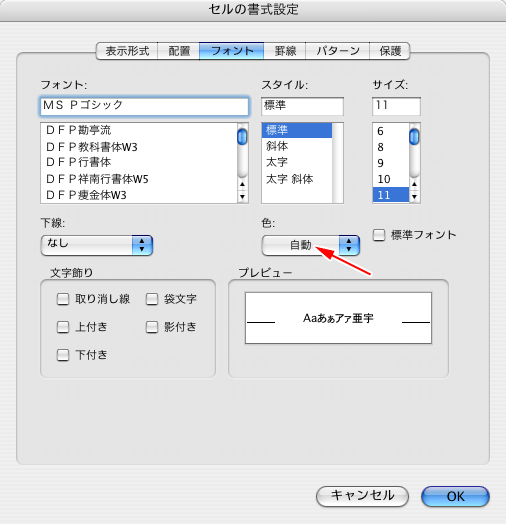Viewport: 506px width, 524px height.
Task: Click font list scroll down arrow
Action: [x=242, y=197]
